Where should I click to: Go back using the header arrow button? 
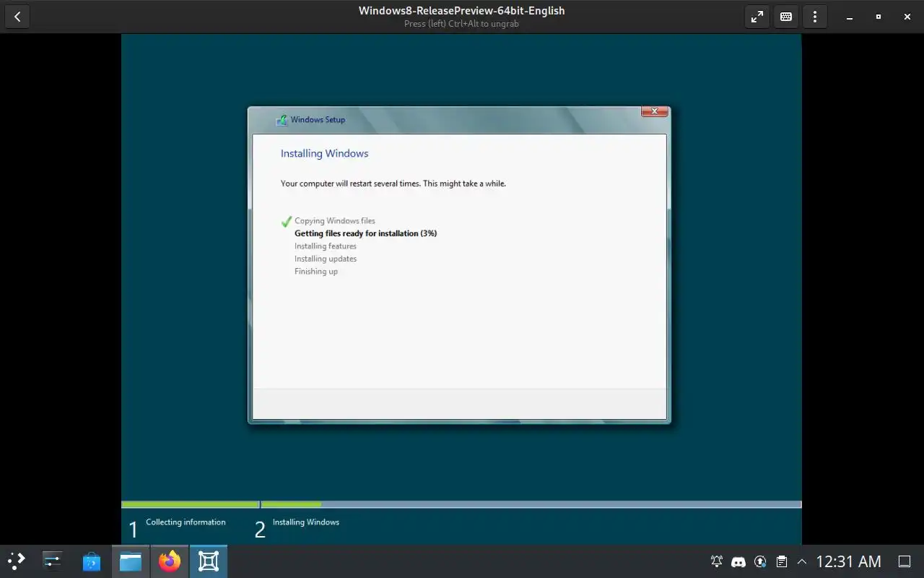(x=17, y=17)
